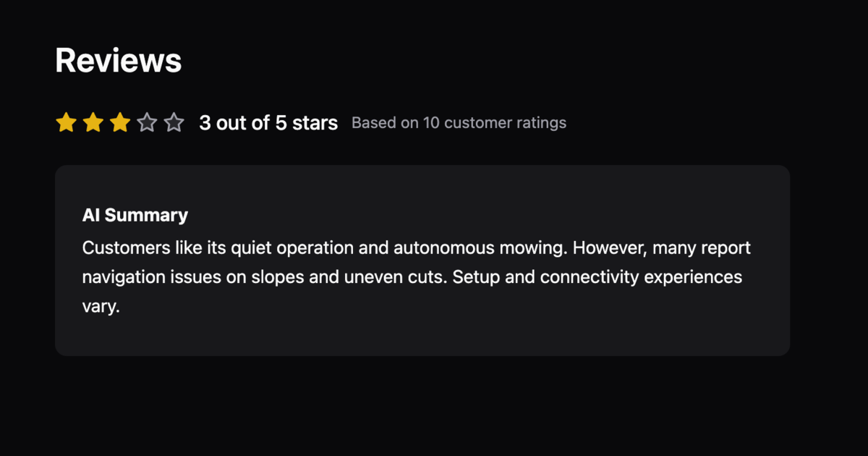Click the middle star in the rating row
The height and width of the screenshot is (456, 868).
tap(120, 122)
